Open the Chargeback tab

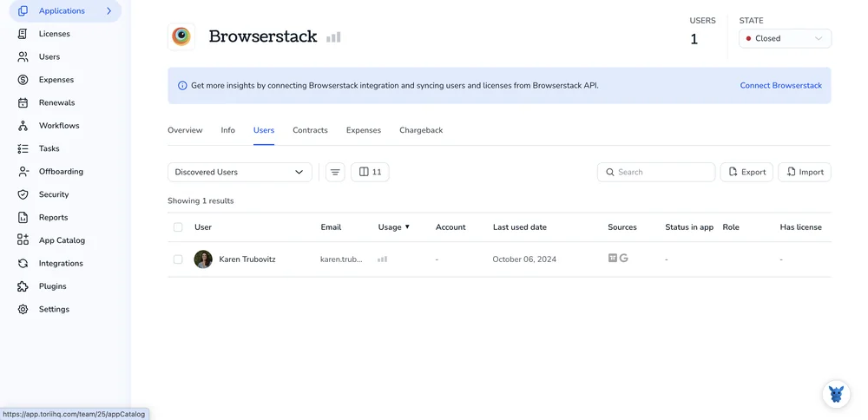coord(421,130)
